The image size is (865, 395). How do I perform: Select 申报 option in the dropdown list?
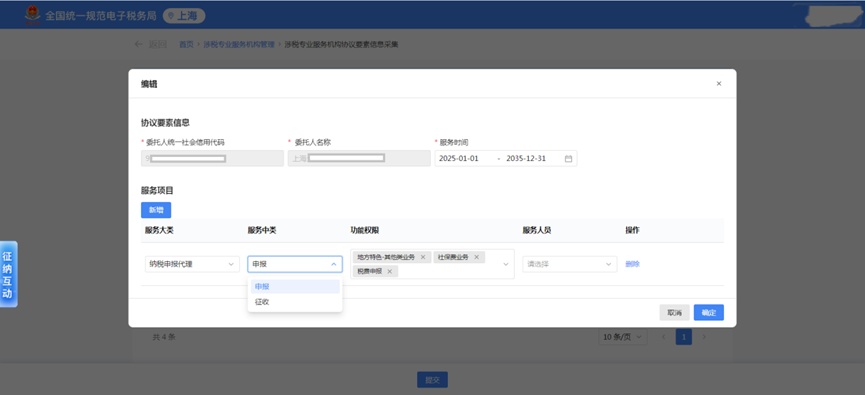coord(295,287)
